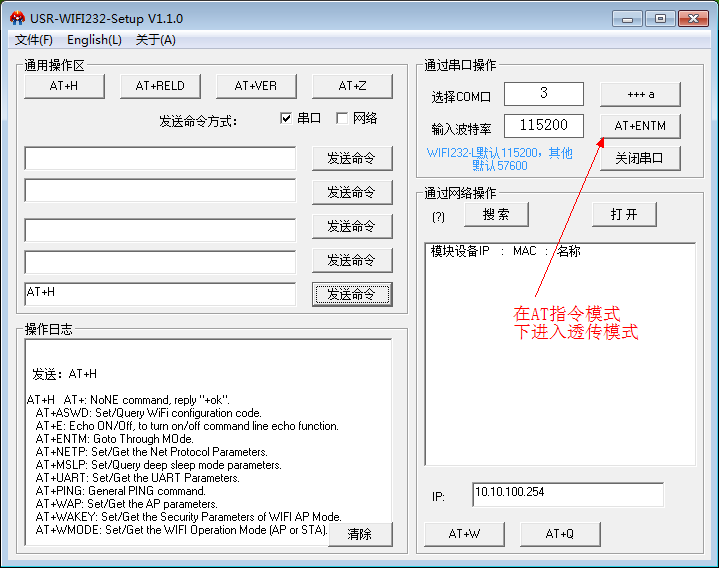
Task: Focus the 输入波特率 baud rate field
Action: (x=543, y=126)
